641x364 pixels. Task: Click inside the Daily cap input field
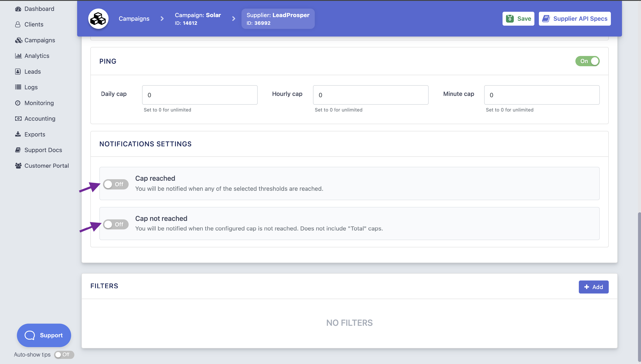pos(199,95)
